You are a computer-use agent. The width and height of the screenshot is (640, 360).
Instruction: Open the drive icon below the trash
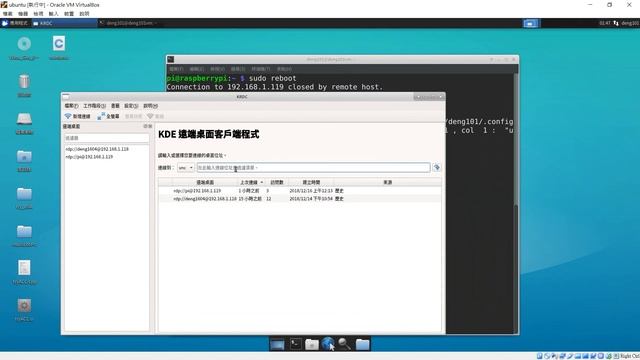pyautogui.click(x=24, y=119)
